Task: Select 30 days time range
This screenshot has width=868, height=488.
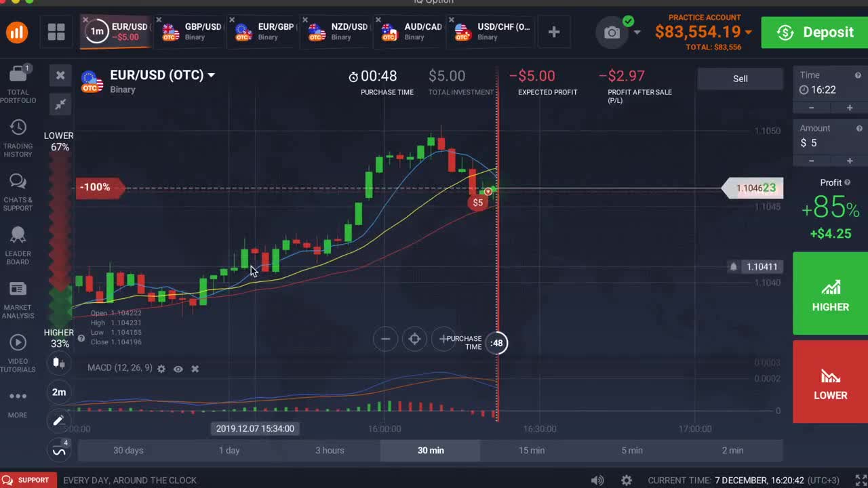Action: tap(128, 450)
